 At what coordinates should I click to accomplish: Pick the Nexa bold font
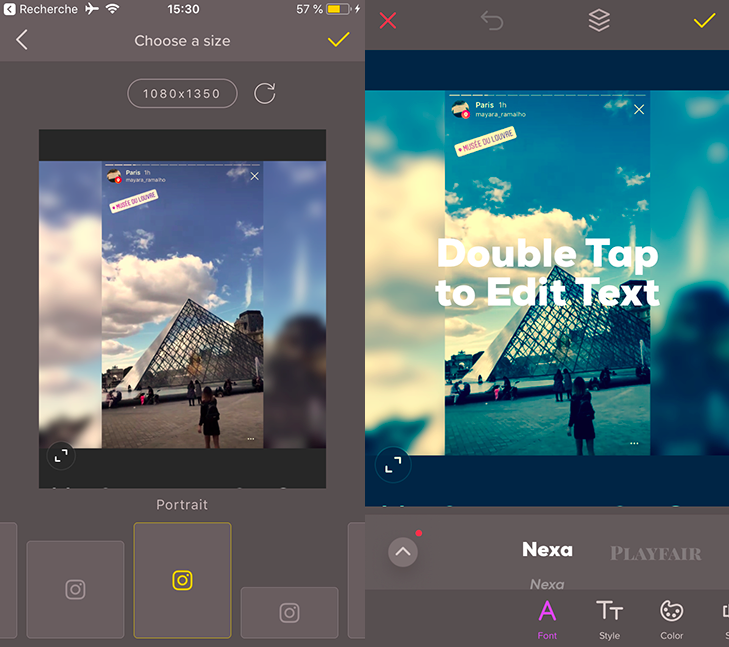pyautogui.click(x=547, y=550)
